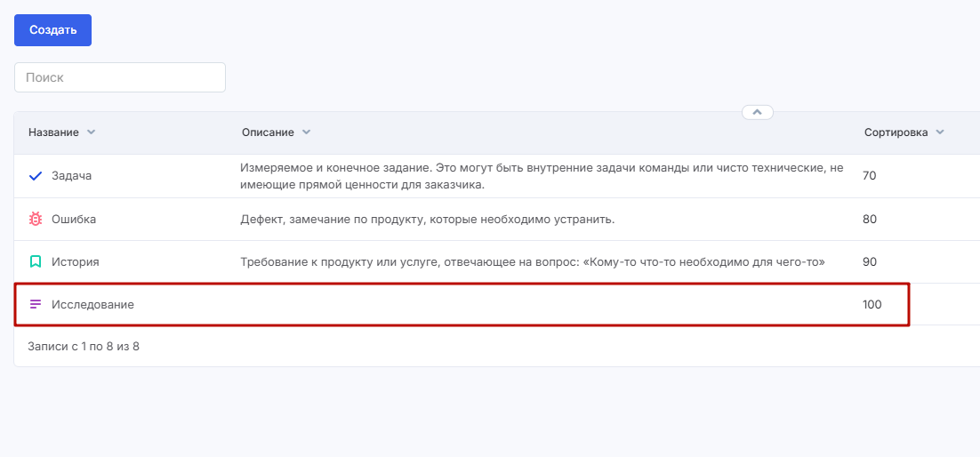The height and width of the screenshot is (457, 980).
Task: Click the blue checkmark icon for Задача
Action: click(x=36, y=176)
